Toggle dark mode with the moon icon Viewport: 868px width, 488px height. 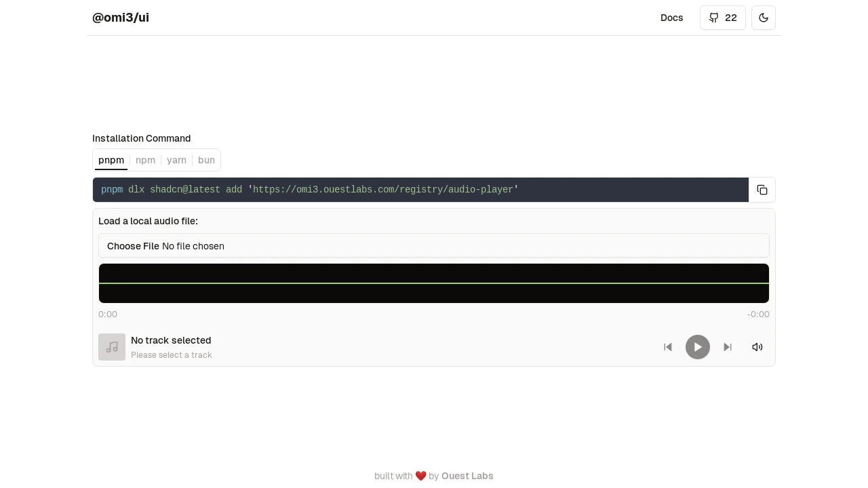(764, 18)
